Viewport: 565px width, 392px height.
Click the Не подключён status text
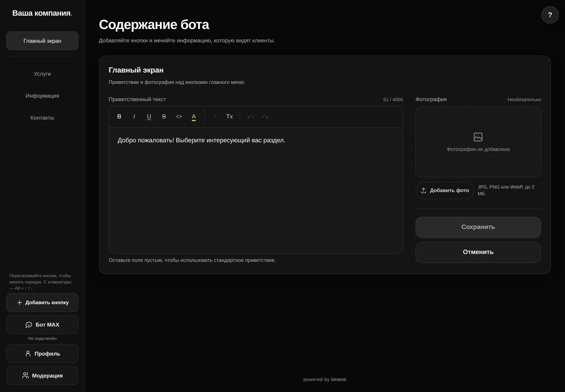42,338
